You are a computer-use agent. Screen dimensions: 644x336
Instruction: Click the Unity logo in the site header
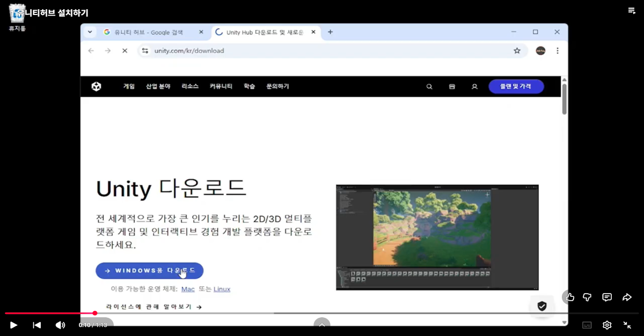click(96, 86)
